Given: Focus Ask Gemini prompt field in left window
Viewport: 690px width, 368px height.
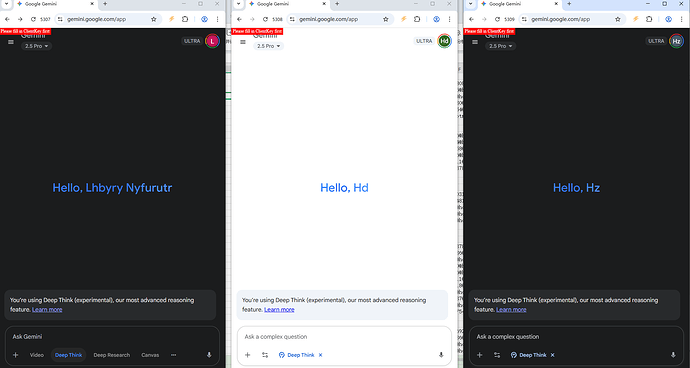Looking at the screenshot, I should (112, 337).
